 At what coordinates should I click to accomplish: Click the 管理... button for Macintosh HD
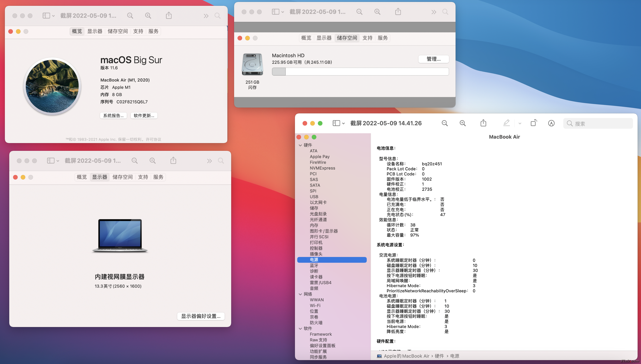pos(433,59)
